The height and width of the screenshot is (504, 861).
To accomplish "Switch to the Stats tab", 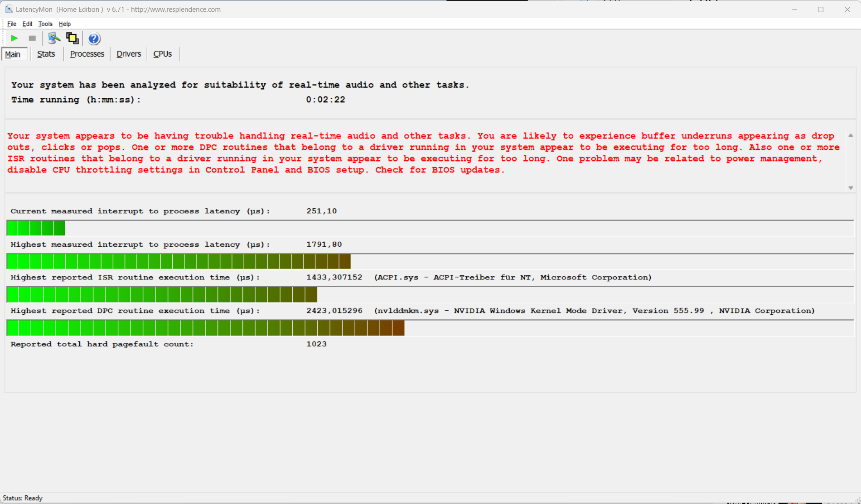I will pyautogui.click(x=46, y=54).
